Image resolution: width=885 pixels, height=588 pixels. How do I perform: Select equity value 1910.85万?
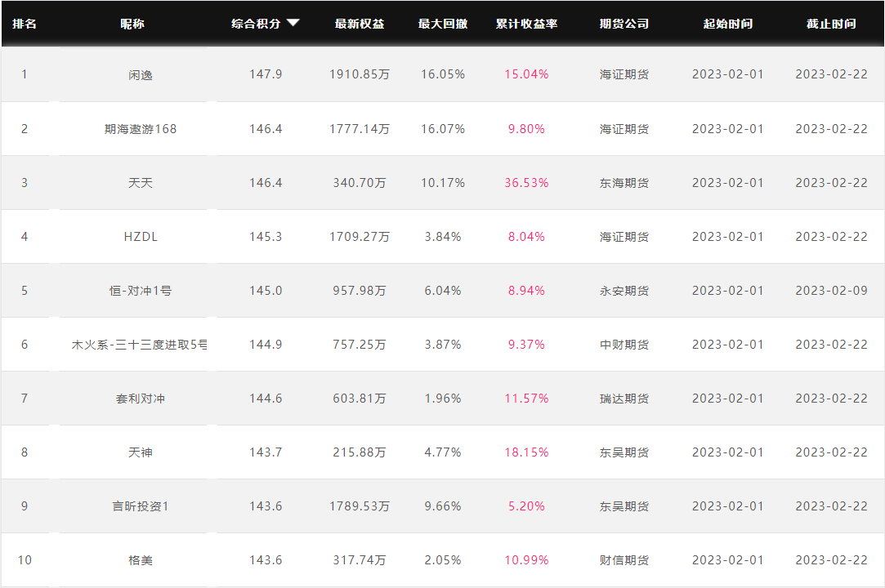360,74
